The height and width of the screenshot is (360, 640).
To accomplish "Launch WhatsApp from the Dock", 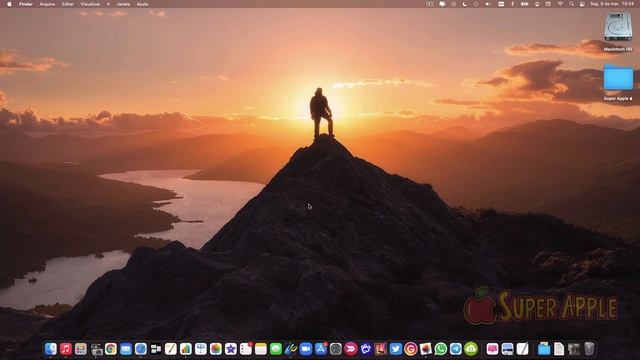I will click(441, 349).
